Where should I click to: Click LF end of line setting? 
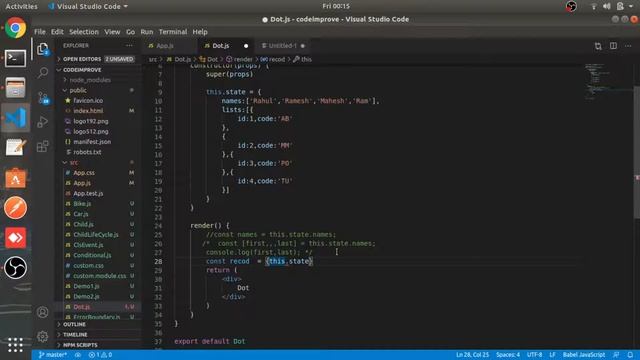(552, 355)
